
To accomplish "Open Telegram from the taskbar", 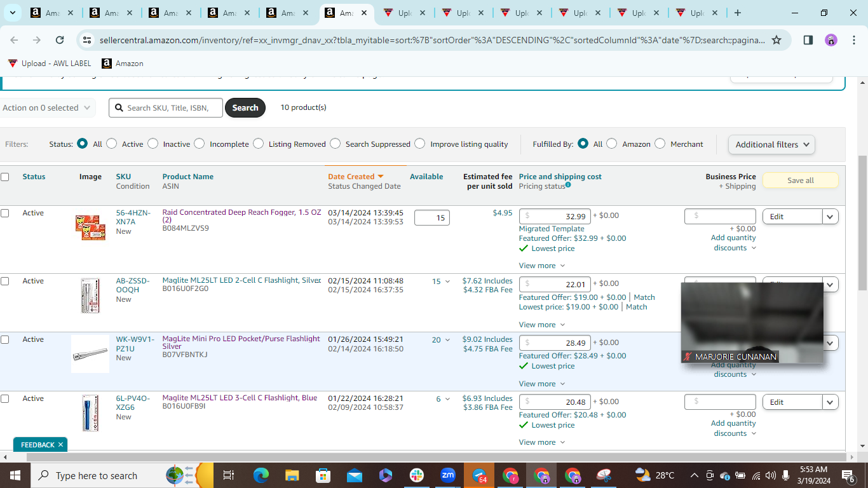I will [x=479, y=475].
